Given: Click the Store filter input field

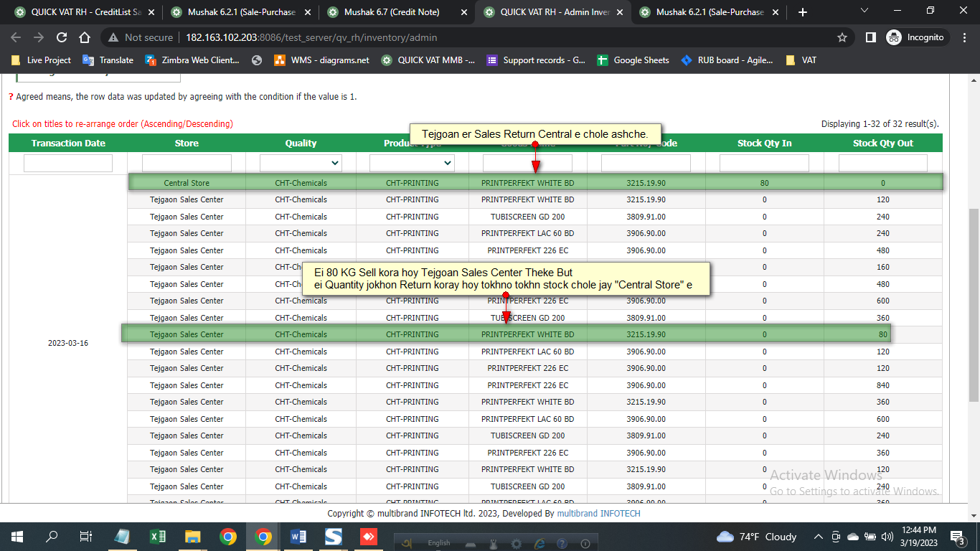Looking at the screenshot, I should point(187,164).
